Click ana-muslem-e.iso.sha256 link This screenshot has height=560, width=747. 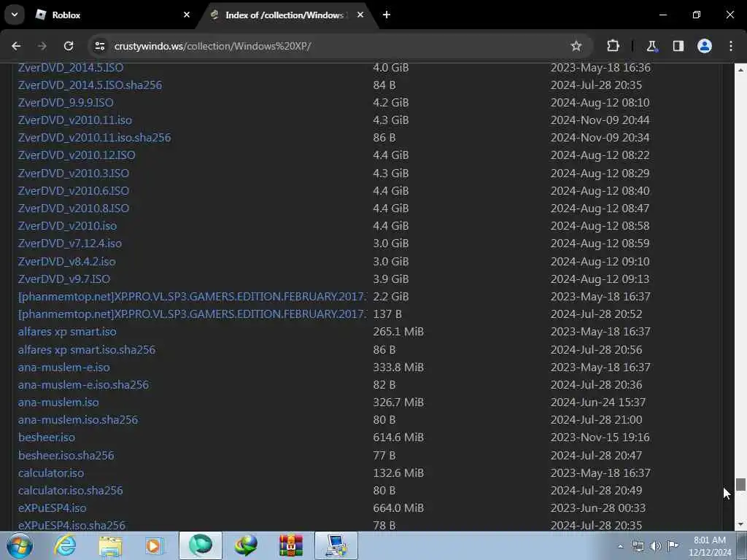coord(83,384)
